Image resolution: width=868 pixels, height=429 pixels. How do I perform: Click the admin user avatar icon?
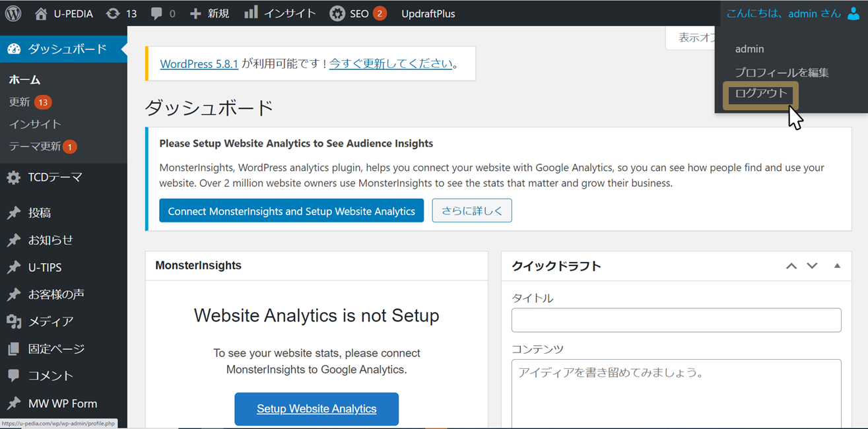[853, 13]
